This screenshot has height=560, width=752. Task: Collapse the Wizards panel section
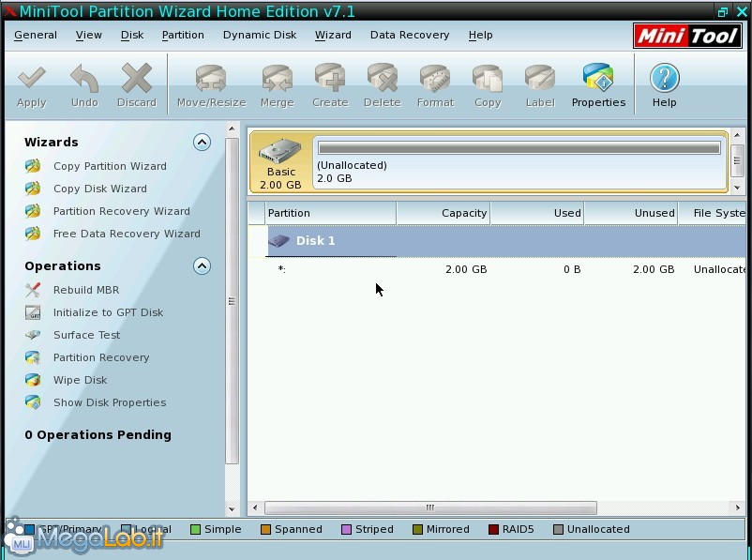(x=202, y=143)
